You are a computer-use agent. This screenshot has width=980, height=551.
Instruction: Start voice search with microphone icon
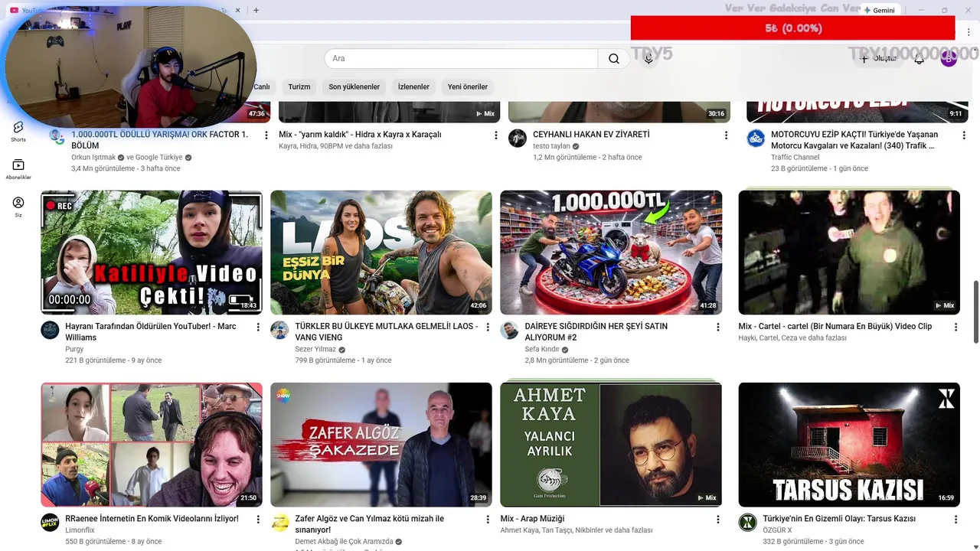point(648,59)
